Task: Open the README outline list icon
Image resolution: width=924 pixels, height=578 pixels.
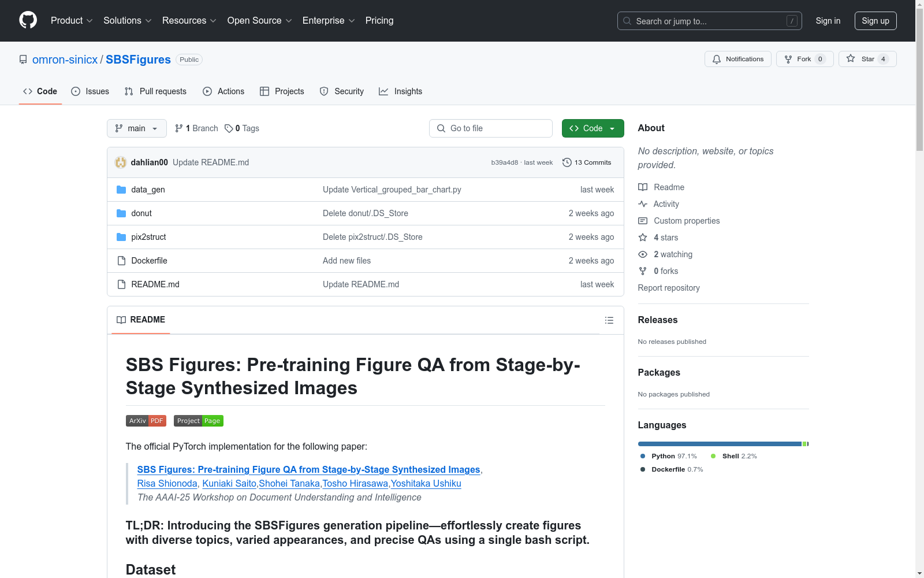Action: click(609, 320)
